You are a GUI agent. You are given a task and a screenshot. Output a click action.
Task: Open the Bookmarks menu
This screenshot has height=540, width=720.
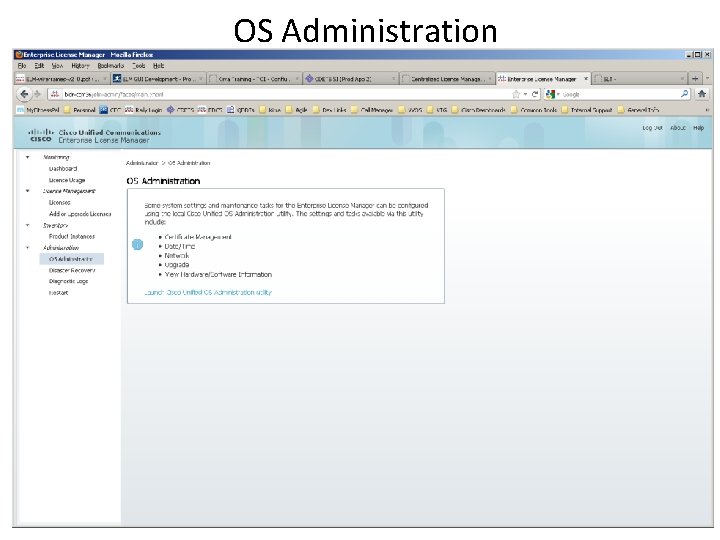111,66
